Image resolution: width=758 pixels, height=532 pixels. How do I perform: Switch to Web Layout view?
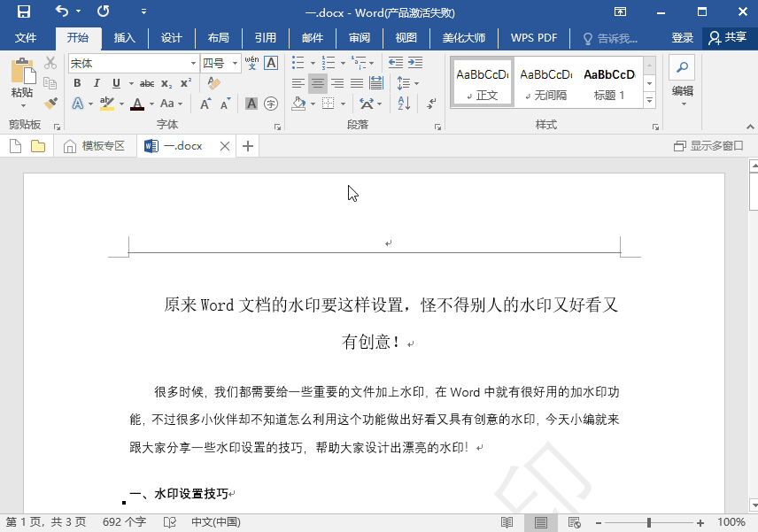coord(575,522)
